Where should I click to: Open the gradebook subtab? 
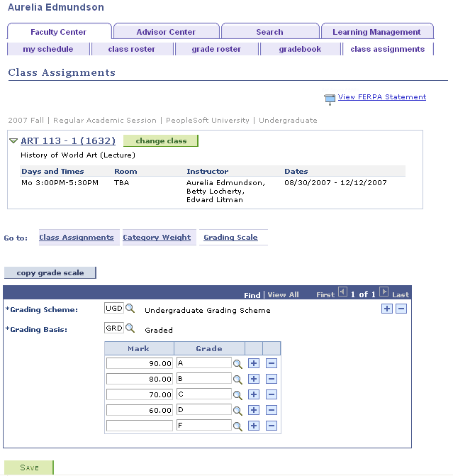tap(300, 49)
